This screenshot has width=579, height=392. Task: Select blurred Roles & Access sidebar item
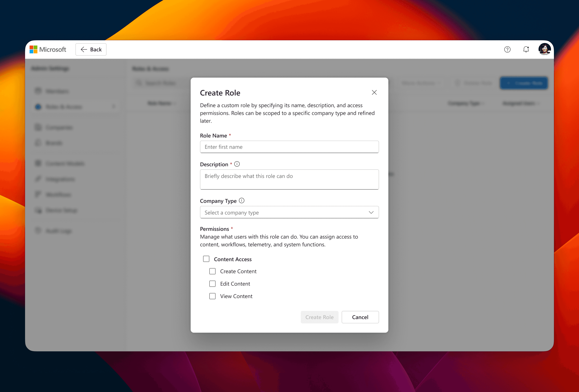pyautogui.click(x=64, y=107)
